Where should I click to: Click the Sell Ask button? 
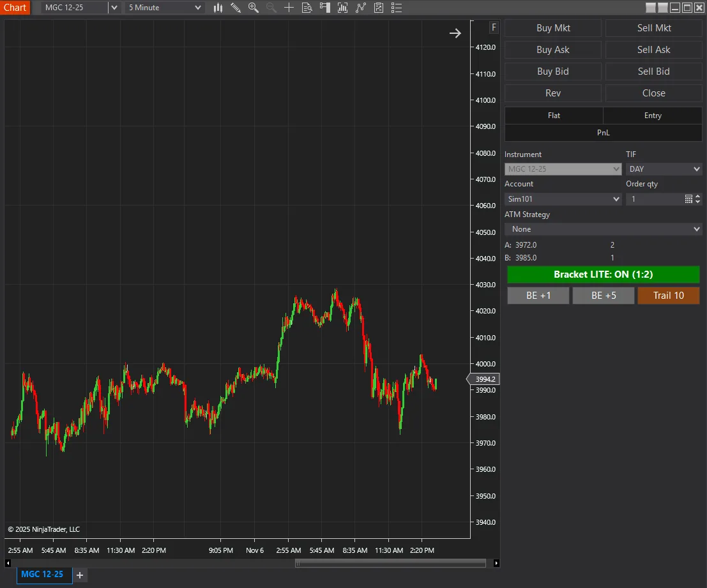pyautogui.click(x=654, y=50)
